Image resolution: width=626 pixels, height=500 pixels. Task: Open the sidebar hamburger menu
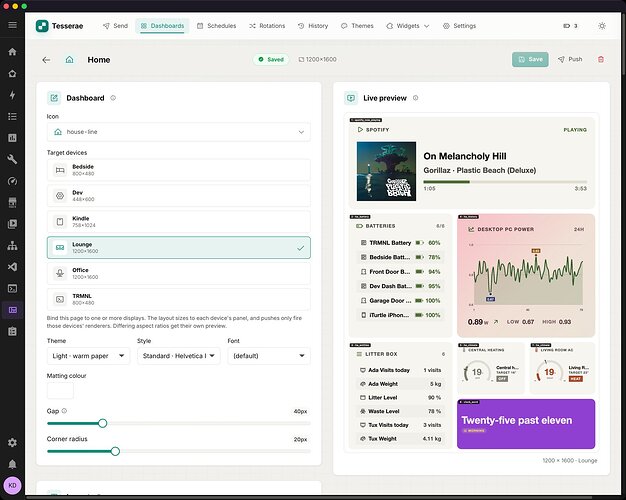click(x=12, y=25)
